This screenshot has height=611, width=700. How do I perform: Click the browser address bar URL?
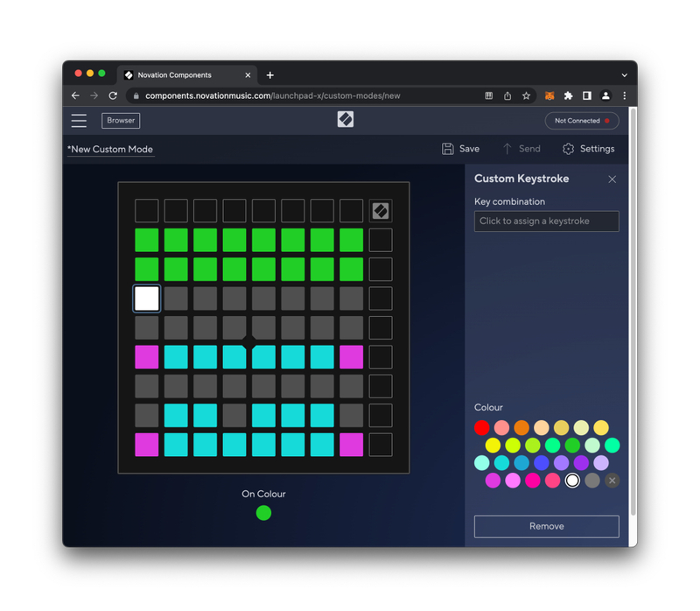tap(272, 95)
